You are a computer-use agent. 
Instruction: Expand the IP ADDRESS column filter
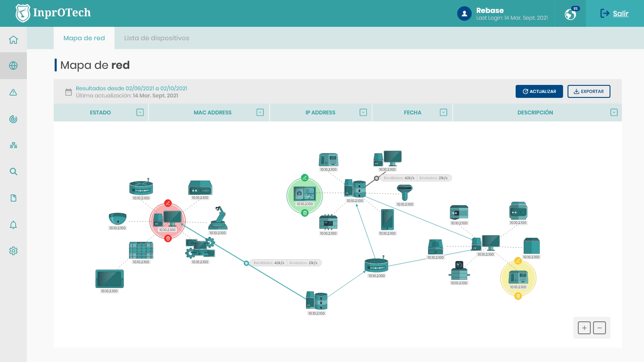364,113
